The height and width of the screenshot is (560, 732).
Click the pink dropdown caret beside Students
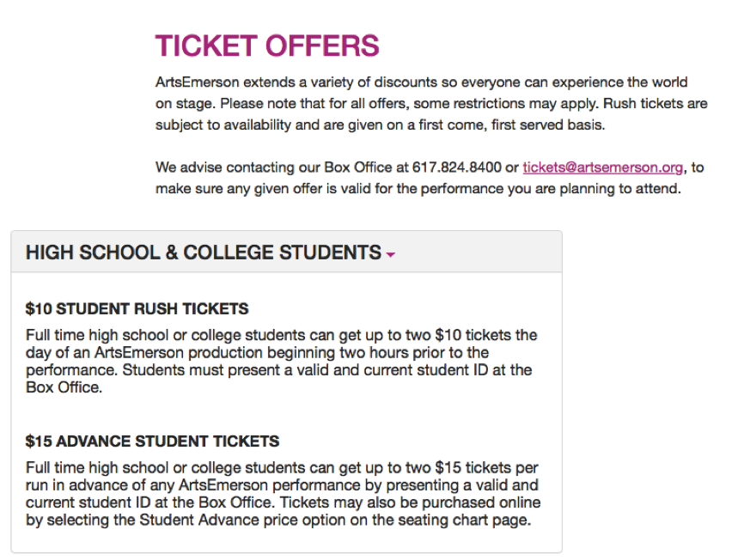[391, 254]
